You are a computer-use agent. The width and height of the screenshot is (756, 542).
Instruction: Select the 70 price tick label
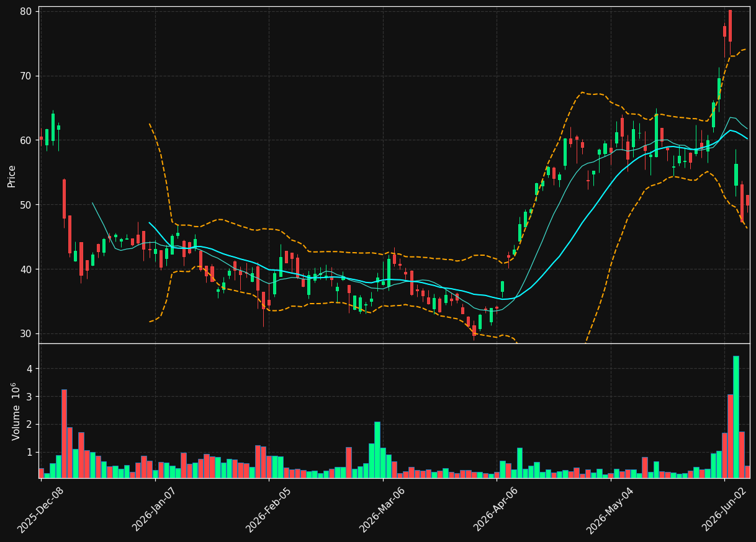click(25, 76)
